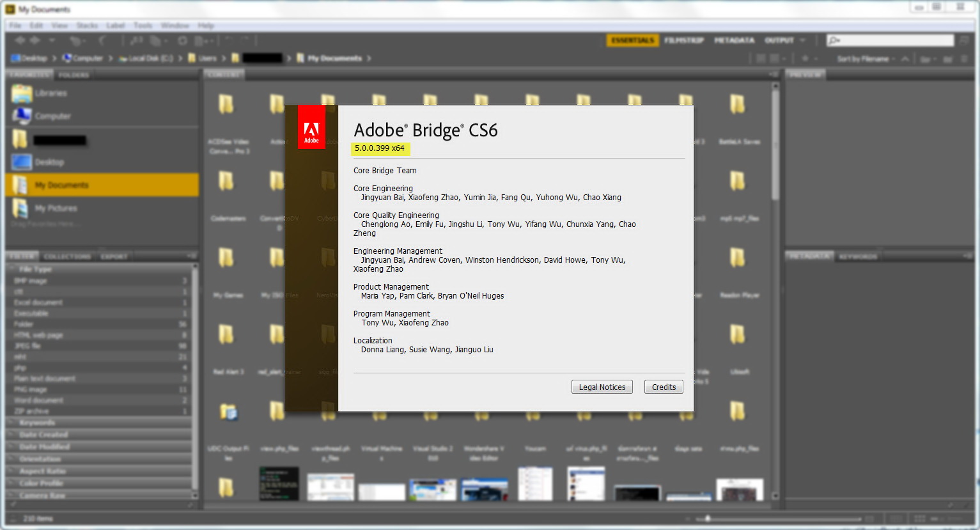
Task: Open the Label menu
Action: 116,26
